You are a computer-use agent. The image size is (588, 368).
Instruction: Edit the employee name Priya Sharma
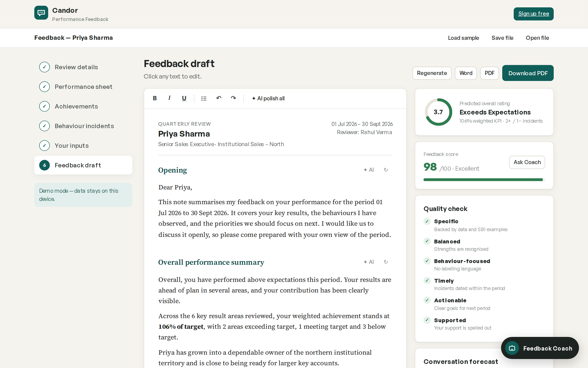(x=184, y=134)
